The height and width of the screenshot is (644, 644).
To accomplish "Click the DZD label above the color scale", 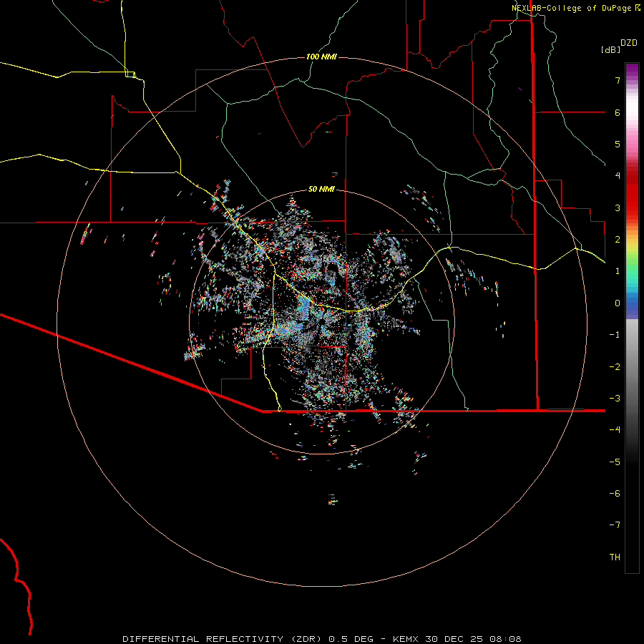I will [628, 43].
